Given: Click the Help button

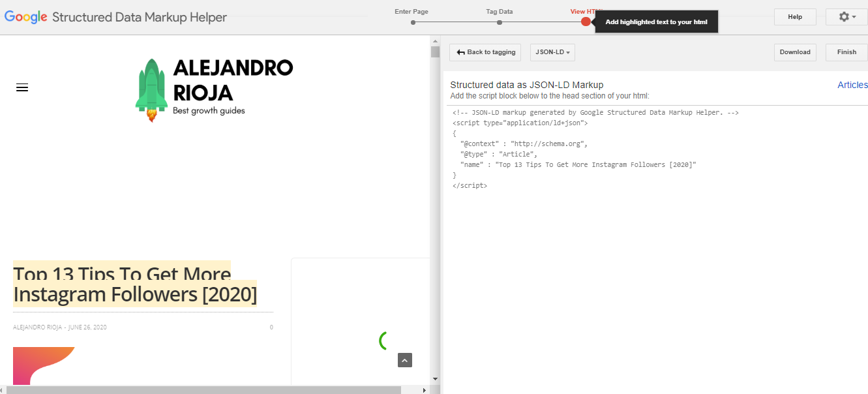Looking at the screenshot, I should 795,17.
